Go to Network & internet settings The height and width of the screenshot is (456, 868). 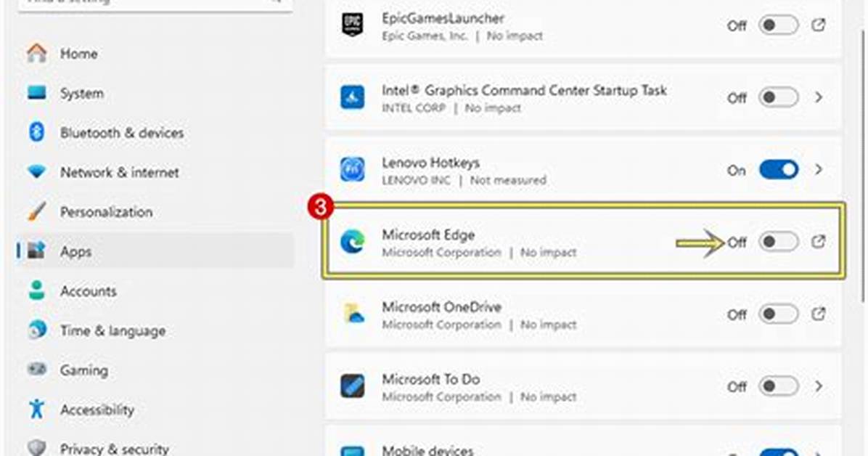click(x=120, y=172)
